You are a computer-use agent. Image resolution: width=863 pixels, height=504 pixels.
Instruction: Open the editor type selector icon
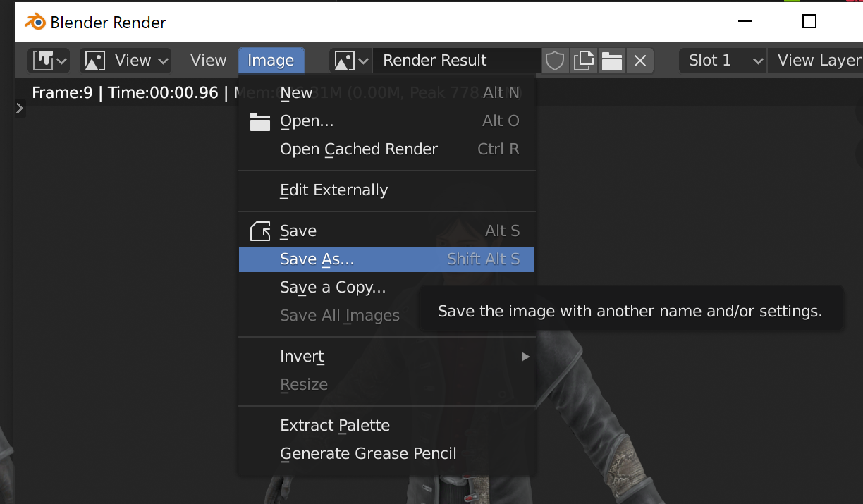[49, 61]
